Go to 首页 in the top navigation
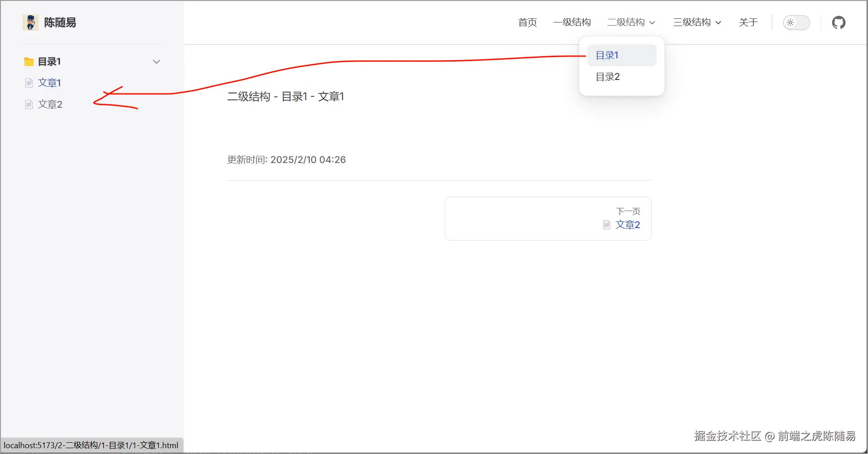Screen dimensions: 868x454 527,22
